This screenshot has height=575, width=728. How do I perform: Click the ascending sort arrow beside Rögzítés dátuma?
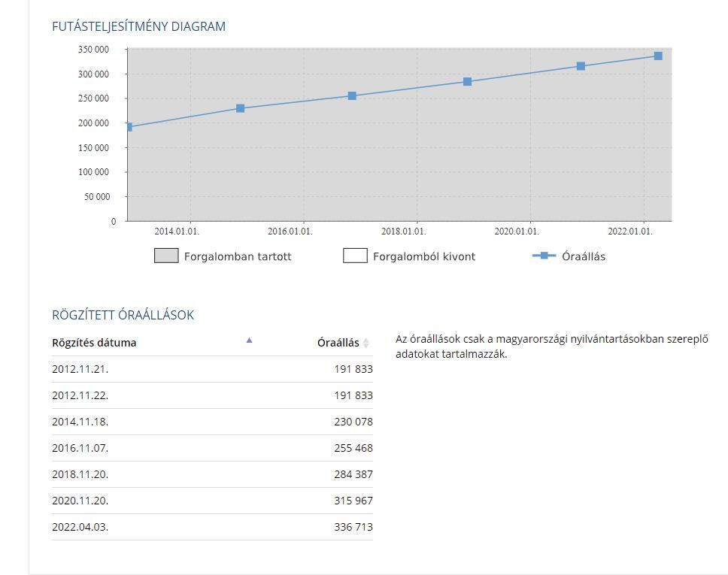point(249,340)
